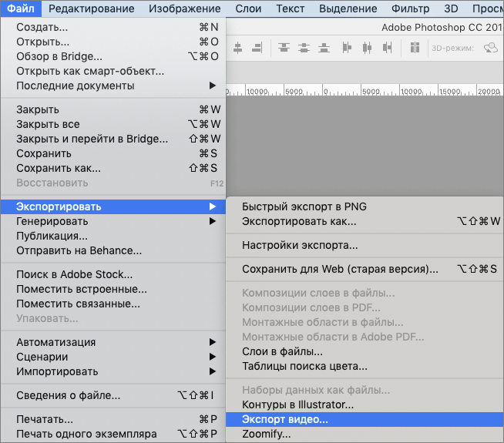504x443 pixels.
Task: Click distribute top edges icon
Action: click(284, 48)
